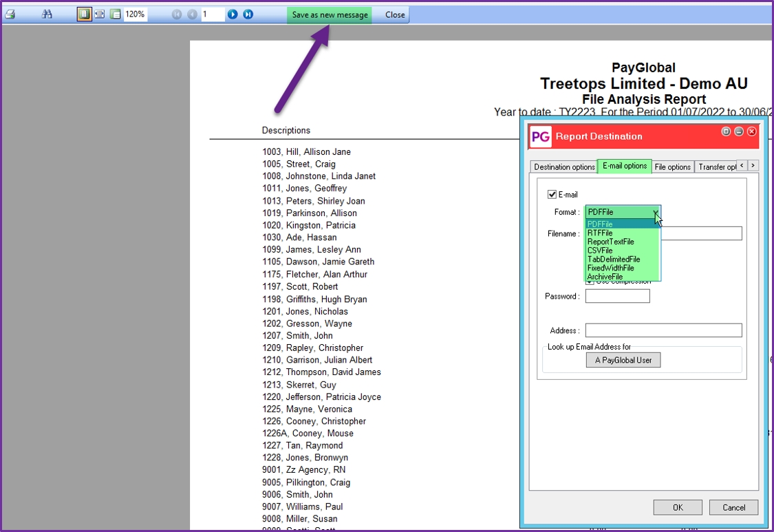
Task: Click row 1209, Rapley, Christopher
Action: point(313,348)
